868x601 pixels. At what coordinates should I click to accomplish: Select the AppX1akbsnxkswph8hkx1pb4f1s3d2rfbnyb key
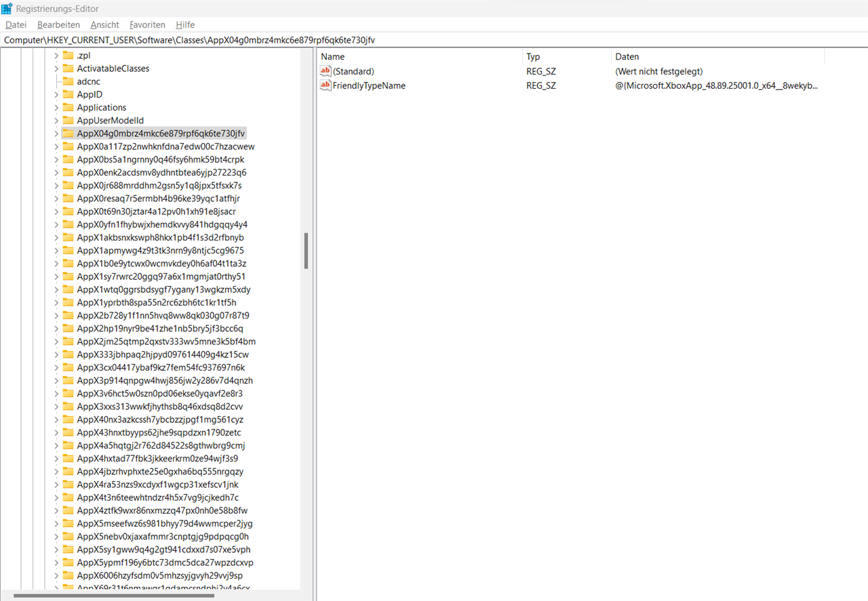[160, 238]
